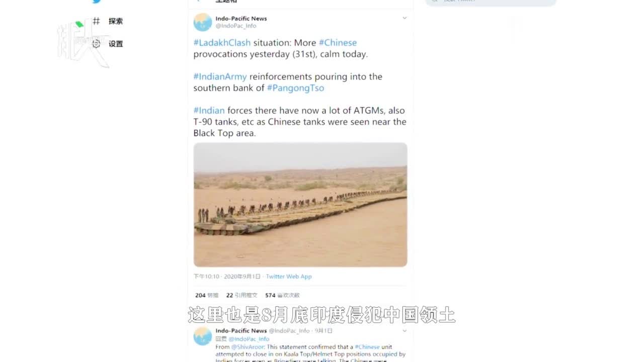Expand the main tweet options chevron
The width and height of the screenshot is (644, 362).
coord(404,18)
